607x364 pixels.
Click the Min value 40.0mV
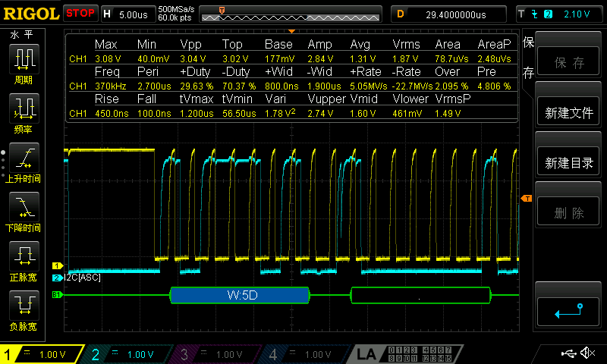pyautogui.click(x=153, y=59)
